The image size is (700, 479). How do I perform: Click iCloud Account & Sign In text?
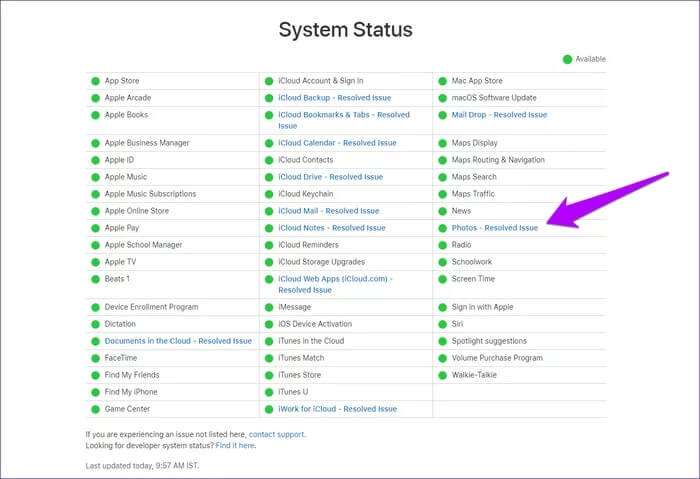321,81
